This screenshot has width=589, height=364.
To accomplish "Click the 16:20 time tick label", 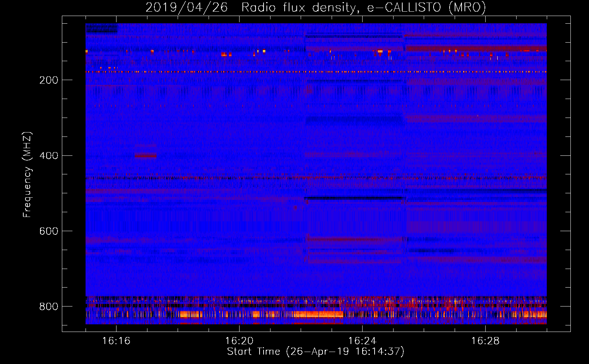I will [x=239, y=341].
